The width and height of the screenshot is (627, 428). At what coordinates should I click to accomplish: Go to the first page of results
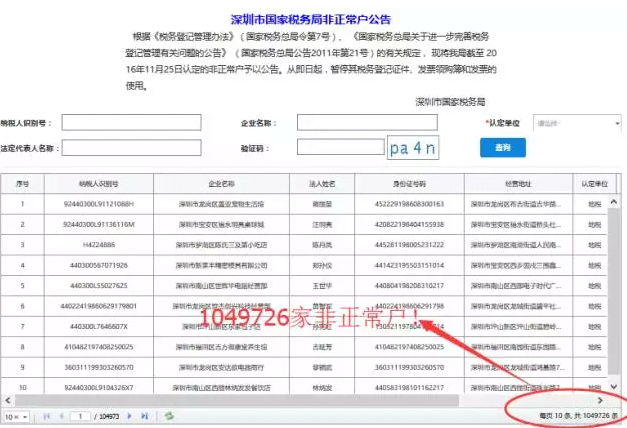tap(47, 414)
